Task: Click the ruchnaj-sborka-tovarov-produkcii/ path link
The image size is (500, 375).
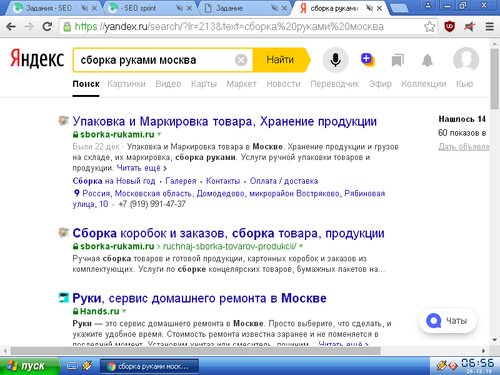Action: tap(229, 246)
